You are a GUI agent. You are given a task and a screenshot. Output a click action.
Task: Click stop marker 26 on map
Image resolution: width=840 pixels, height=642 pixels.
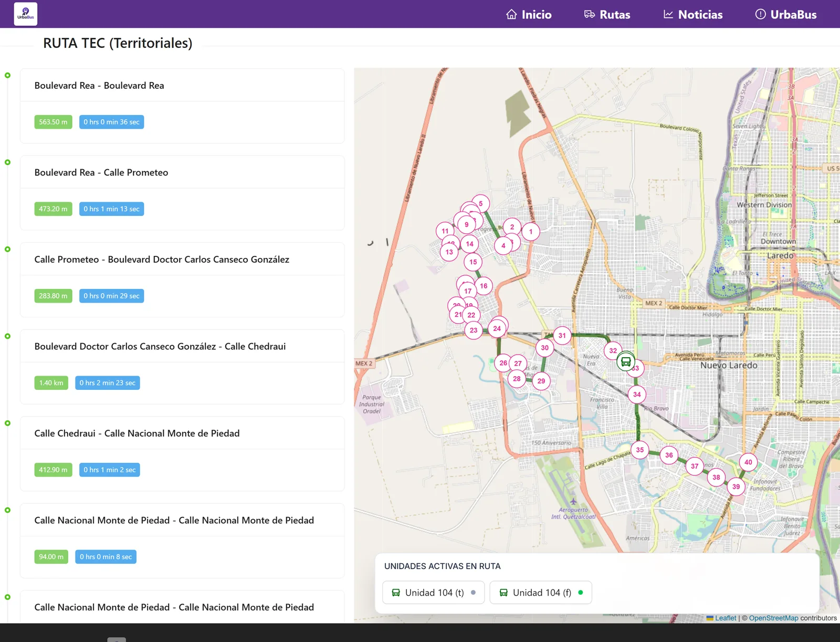[x=503, y=363]
